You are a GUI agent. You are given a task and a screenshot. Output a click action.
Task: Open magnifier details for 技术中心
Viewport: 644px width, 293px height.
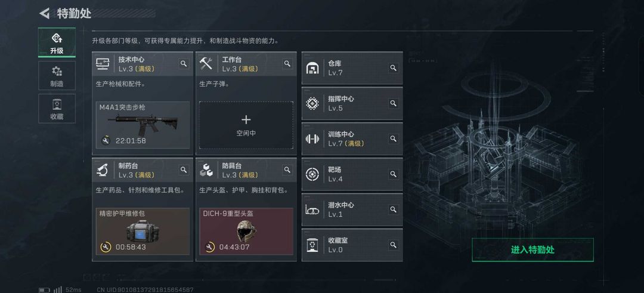coord(184,64)
